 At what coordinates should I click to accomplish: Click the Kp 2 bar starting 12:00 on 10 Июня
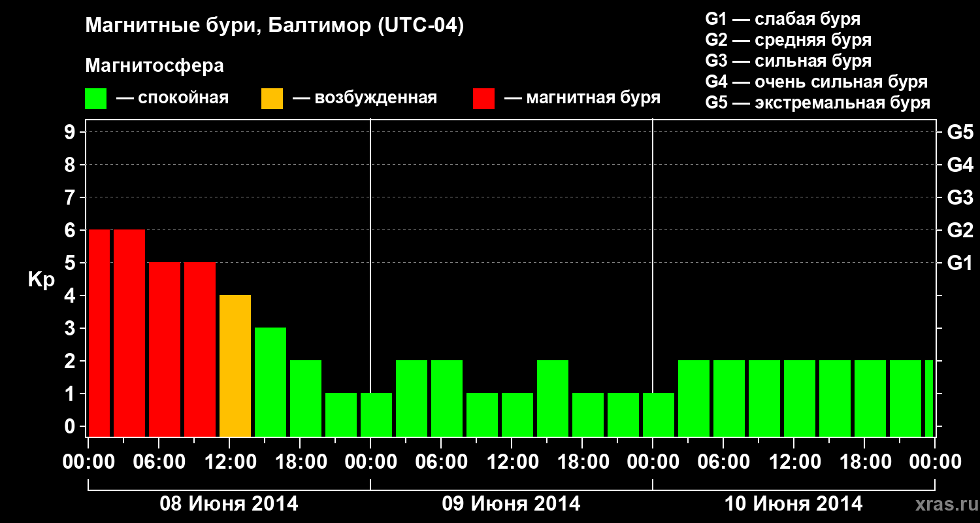800,399
